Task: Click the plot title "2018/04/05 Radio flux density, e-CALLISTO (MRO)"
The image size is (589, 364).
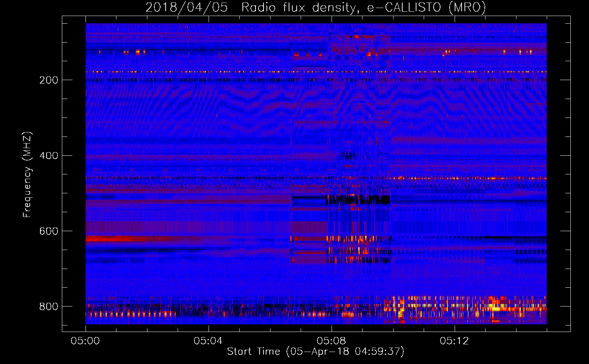Action: (x=316, y=7)
